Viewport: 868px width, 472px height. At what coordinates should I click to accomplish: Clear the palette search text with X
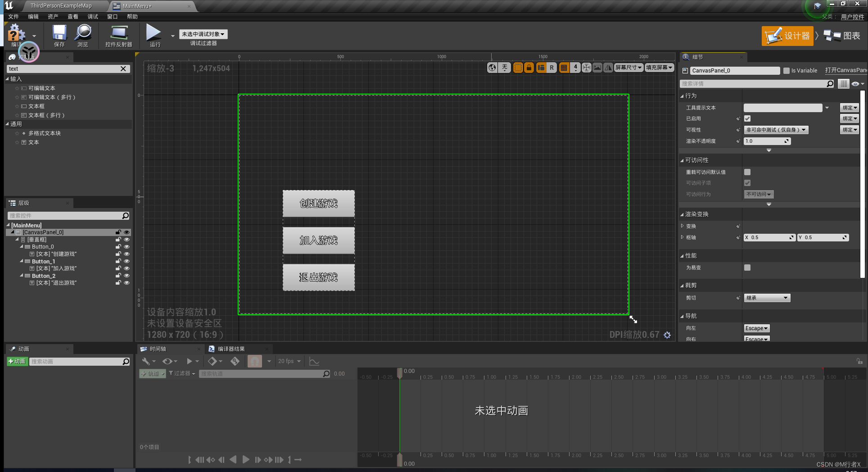tap(123, 69)
